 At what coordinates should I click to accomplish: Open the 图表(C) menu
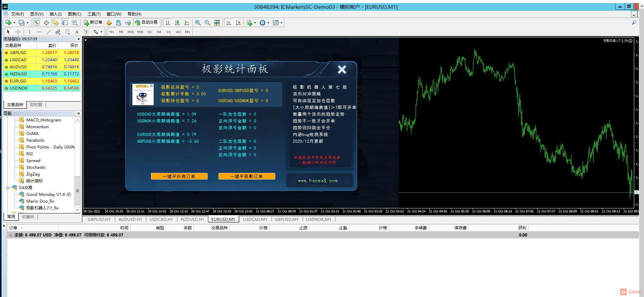click(x=74, y=14)
